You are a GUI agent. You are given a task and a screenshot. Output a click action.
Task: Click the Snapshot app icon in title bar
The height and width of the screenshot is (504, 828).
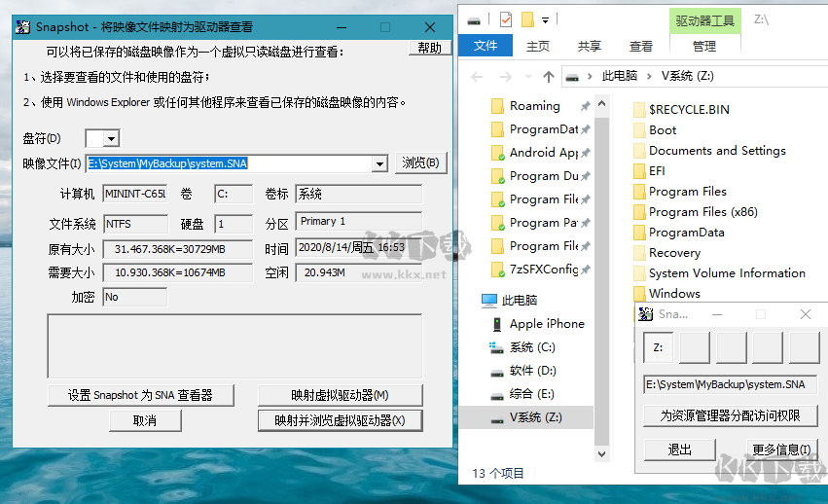pyautogui.click(x=22, y=27)
